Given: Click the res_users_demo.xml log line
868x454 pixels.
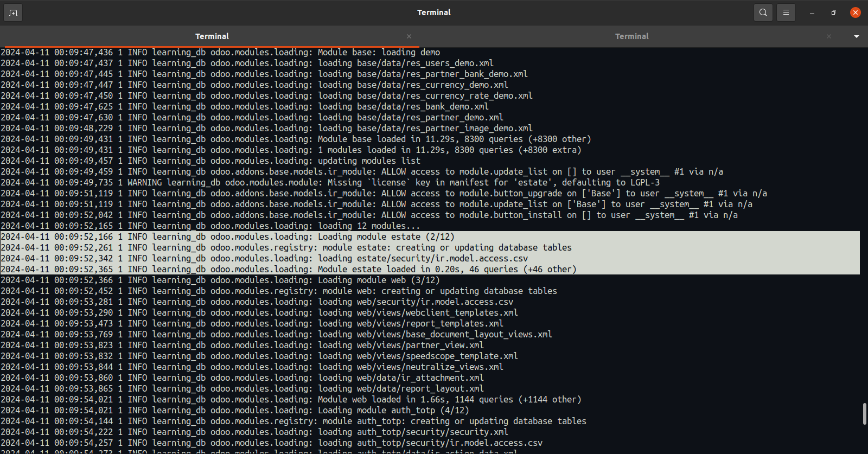Looking at the screenshot, I should tap(247, 63).
